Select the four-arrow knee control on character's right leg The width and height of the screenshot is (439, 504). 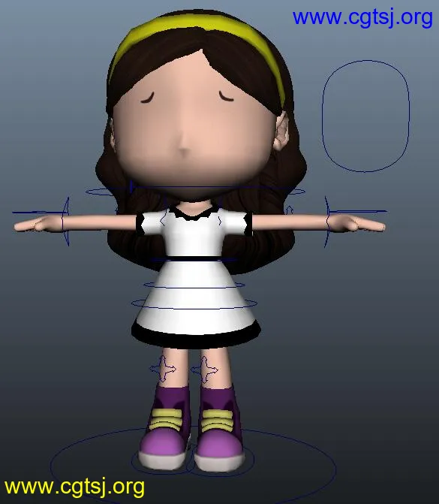tap(163, 369)
